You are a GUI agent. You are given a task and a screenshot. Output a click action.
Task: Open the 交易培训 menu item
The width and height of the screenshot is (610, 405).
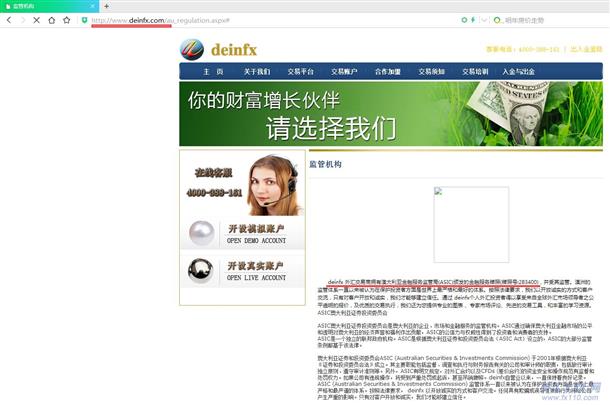point(475,72)
